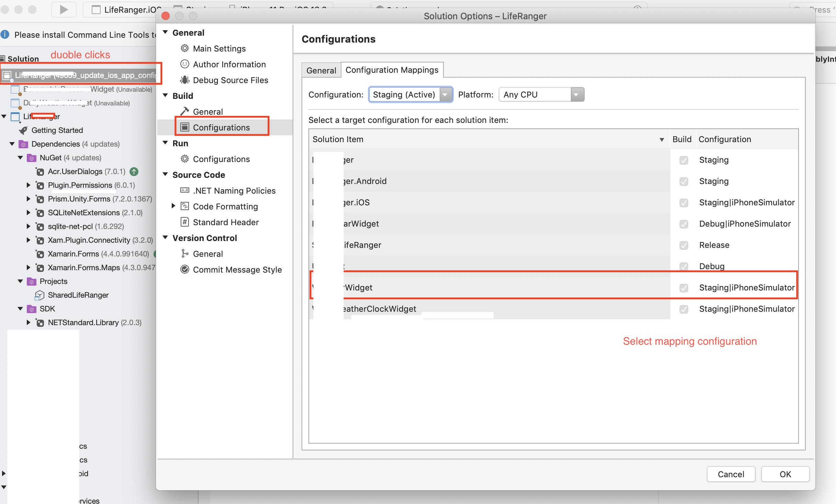Viewport: 836px width, 504px height.
Task: Click the Code Formatting document icon
Action: coord(185,206)
